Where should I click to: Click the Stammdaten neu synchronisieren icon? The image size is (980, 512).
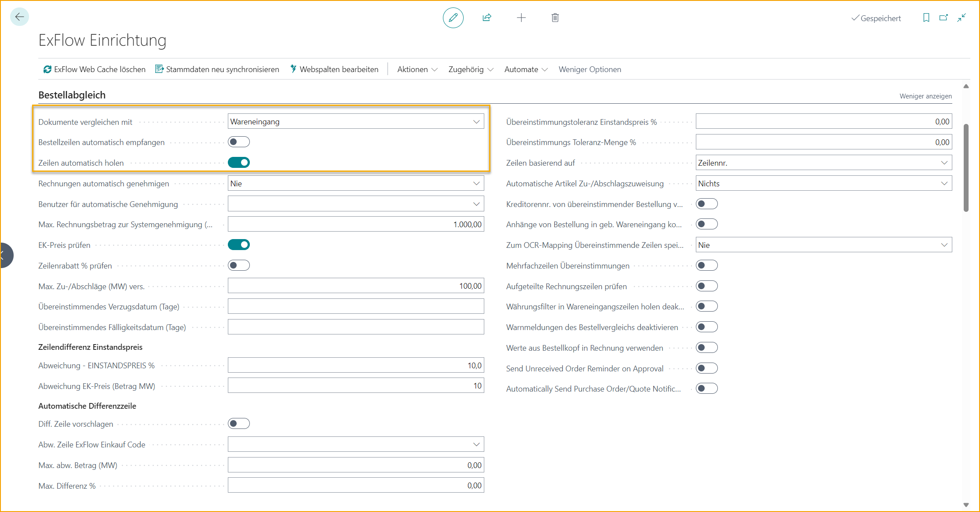159,69
